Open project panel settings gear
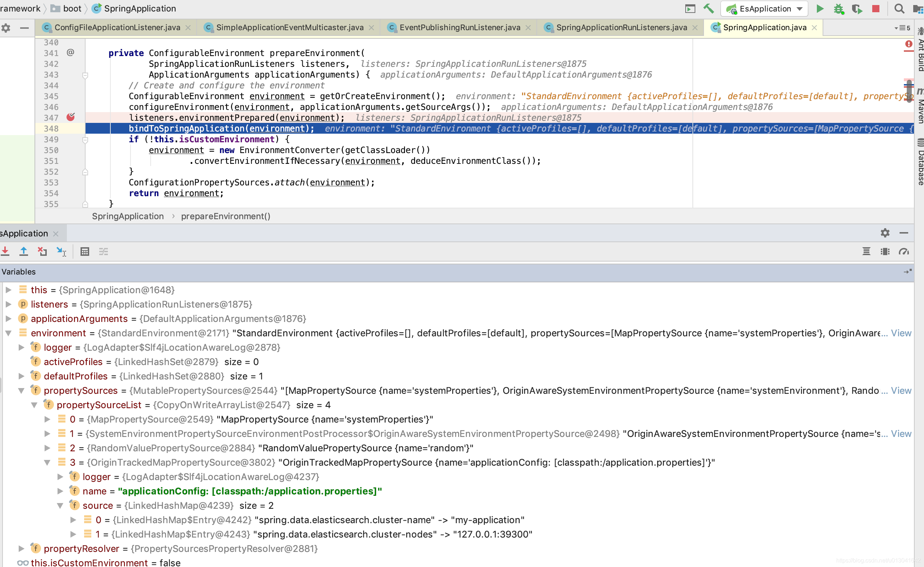This screenshot has height=567, width=924. pos(6,28)
